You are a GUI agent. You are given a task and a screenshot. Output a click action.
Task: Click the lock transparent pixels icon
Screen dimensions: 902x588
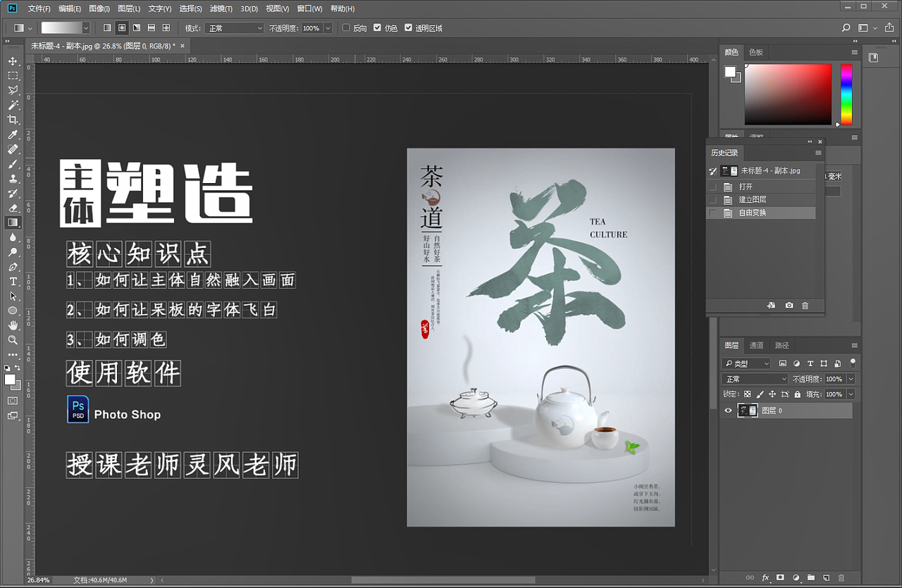point(747,394)
